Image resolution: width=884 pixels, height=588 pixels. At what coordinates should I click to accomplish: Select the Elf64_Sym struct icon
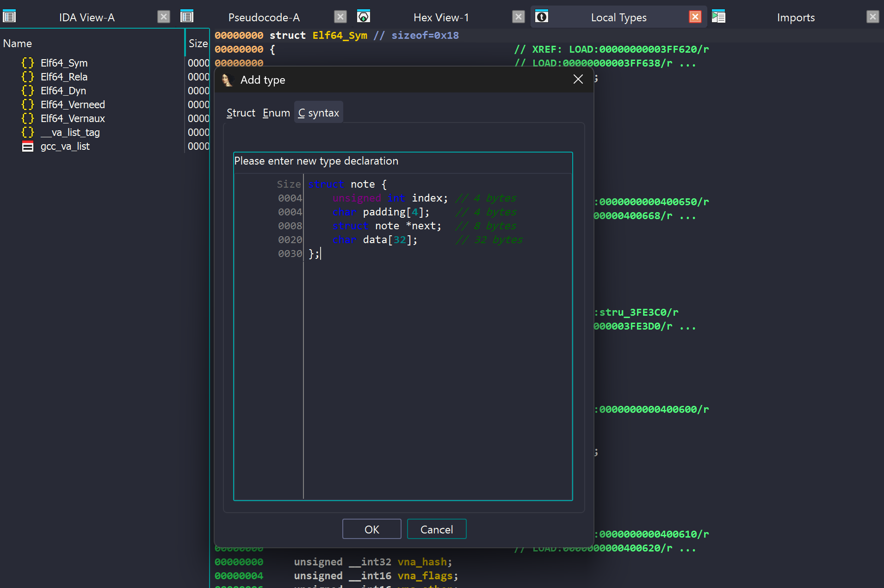pyautogui.click(x=28, y=63)
